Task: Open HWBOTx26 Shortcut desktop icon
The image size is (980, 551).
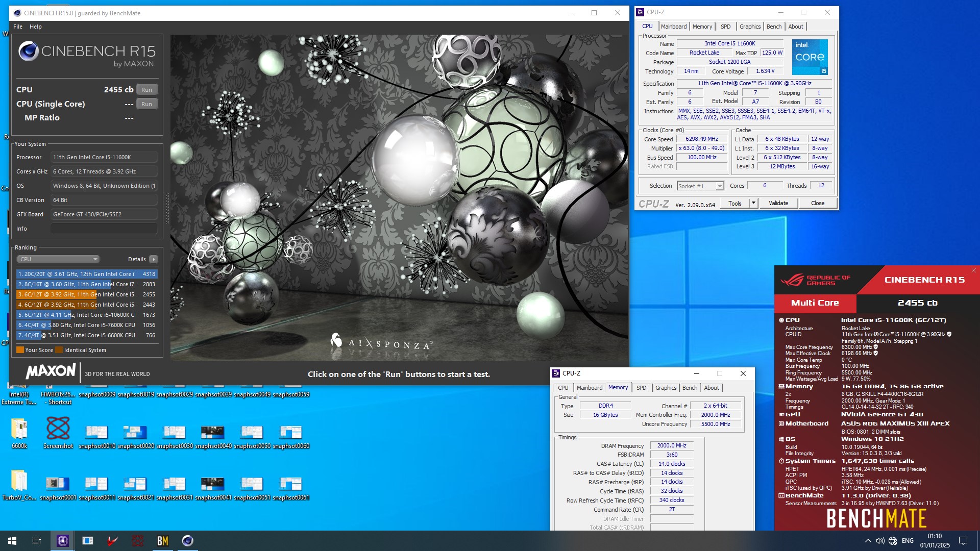Action: pyautogui.click(x=58, y=395)
